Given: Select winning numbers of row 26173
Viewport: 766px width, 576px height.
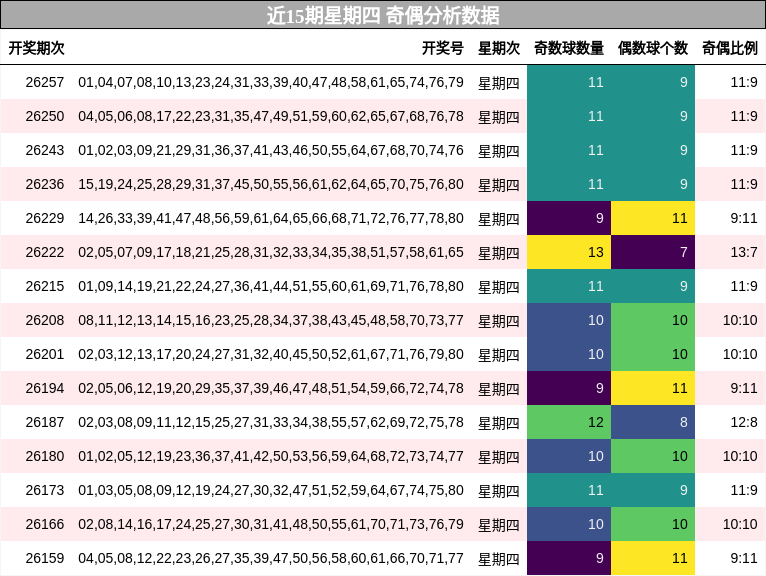Looking at the screenshot, I should pyautogui.click(x=271, y=490).
